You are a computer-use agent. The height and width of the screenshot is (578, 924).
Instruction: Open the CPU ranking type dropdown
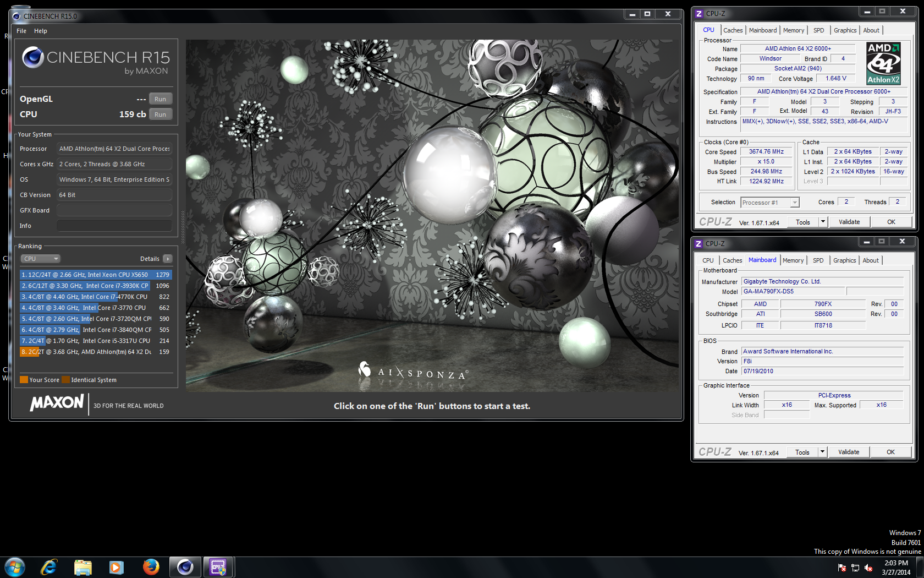pos(40,259)
